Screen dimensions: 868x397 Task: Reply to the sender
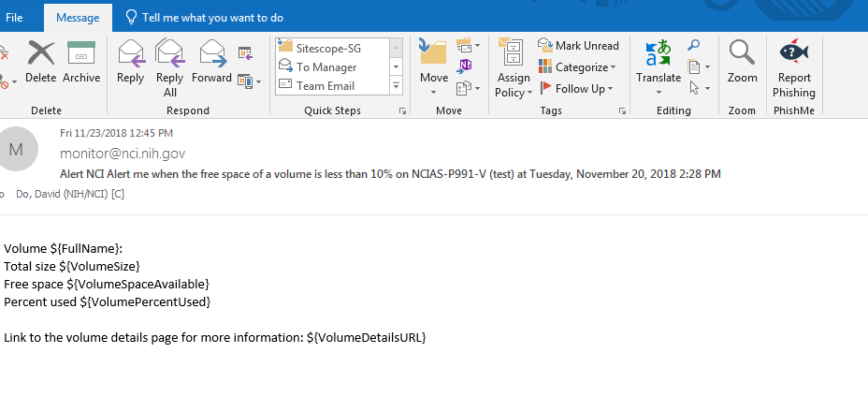pyautogui.click(x=131, y=62)
